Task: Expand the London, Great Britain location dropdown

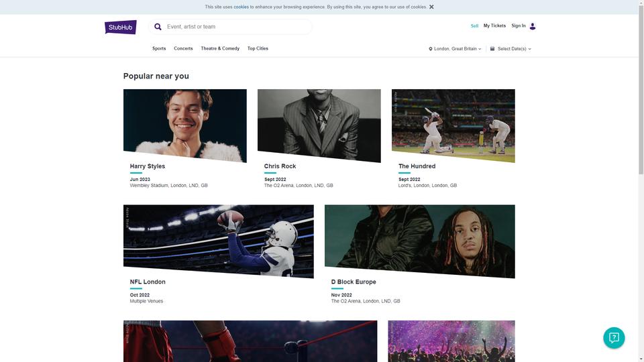Action: [455, 49]
